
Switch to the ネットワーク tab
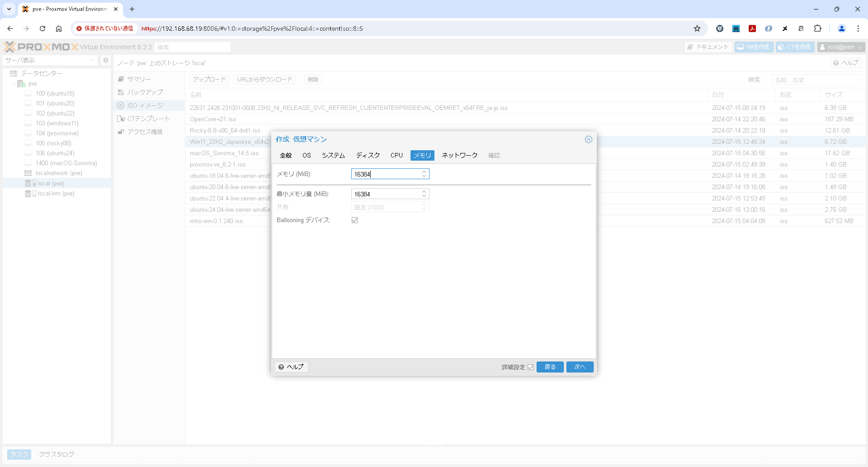pos(459,155)
